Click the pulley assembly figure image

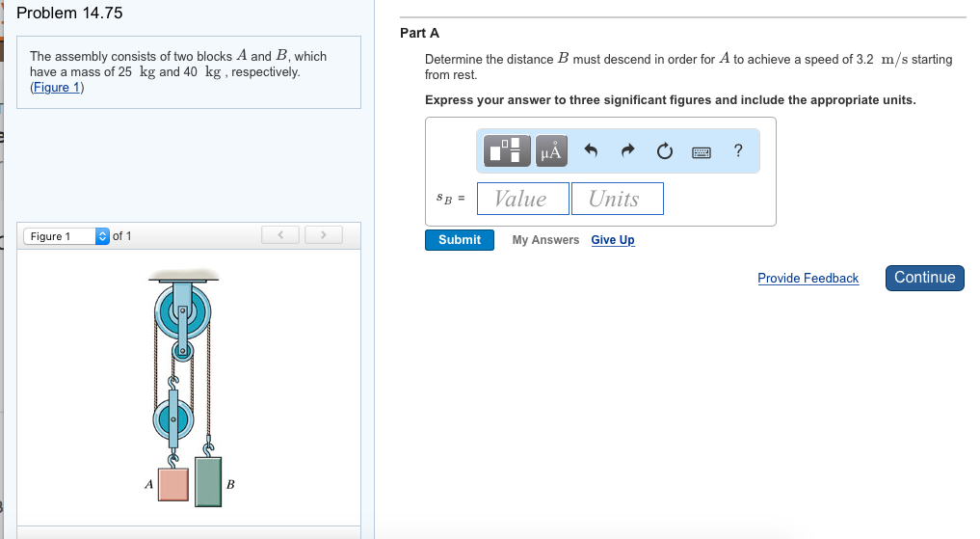pos(188,388)
